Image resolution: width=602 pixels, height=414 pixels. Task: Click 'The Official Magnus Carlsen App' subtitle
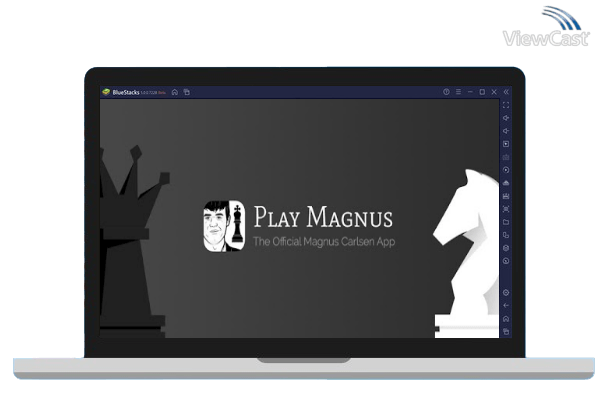pos(324,242)
